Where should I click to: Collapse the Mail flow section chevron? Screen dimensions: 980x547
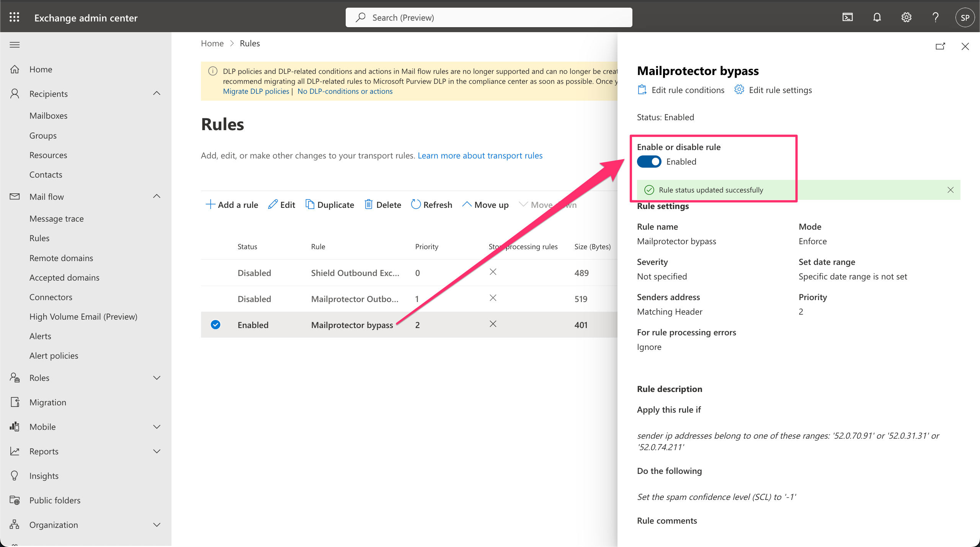click(x=157, y=196)
